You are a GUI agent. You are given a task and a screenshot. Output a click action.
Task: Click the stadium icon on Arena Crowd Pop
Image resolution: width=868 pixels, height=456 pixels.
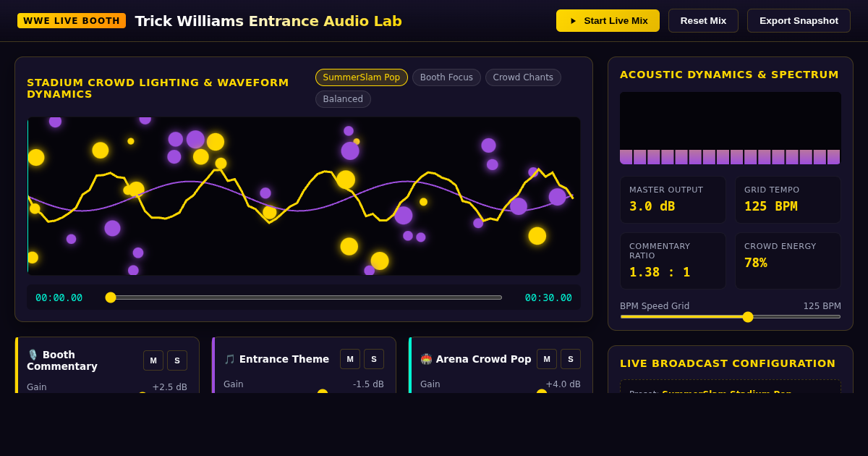(426, 359)
